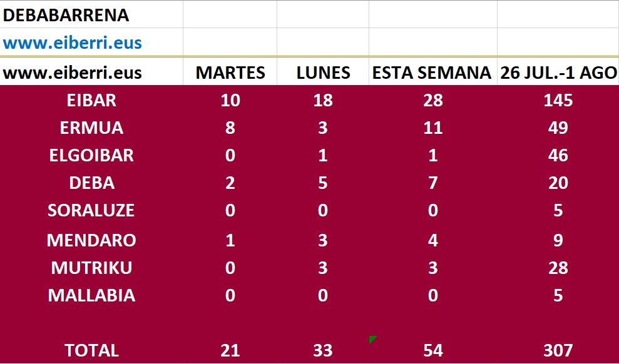Image resolution: width=619 pixels, height=364 pixels.
Task: Select the ERMUA row label
Action: [91, 128]
